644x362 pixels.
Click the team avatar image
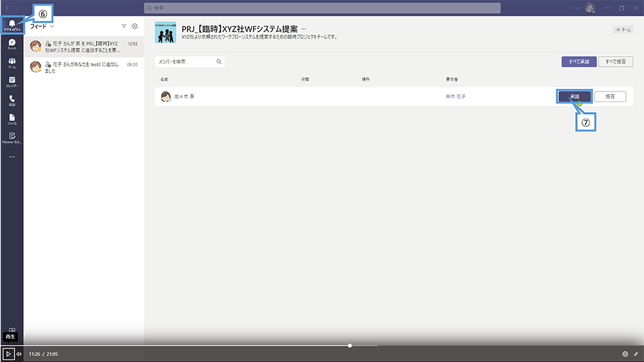[x=166, y=32]
